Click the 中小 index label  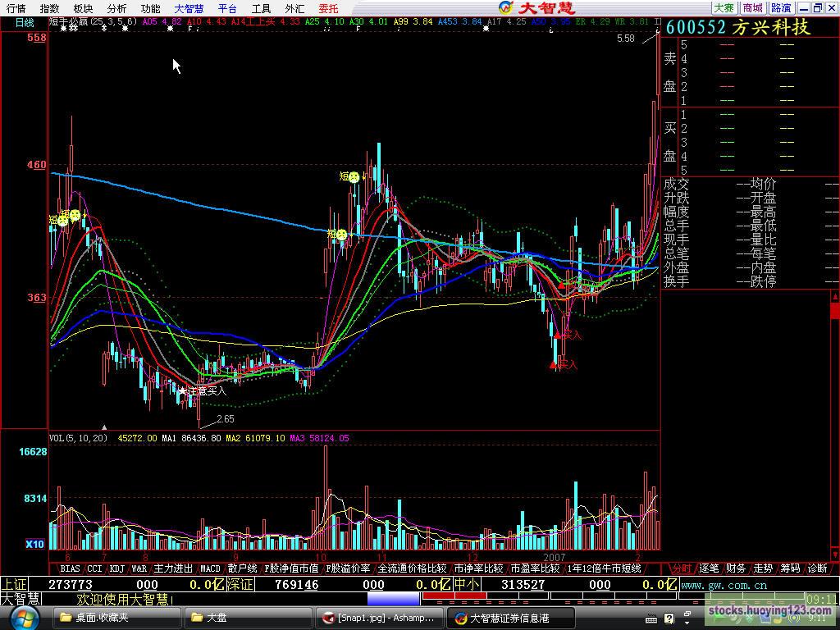(x=467, y=584)
